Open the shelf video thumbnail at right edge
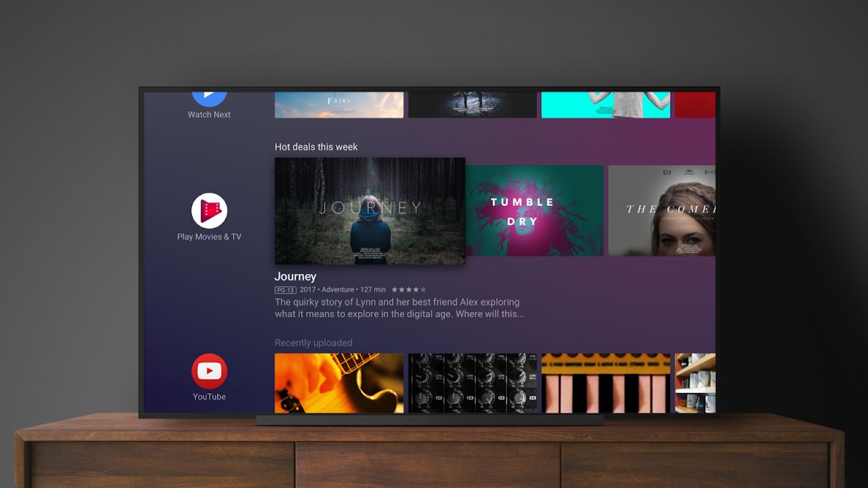Viewport: 868px width, 488px height. point(695,383)
